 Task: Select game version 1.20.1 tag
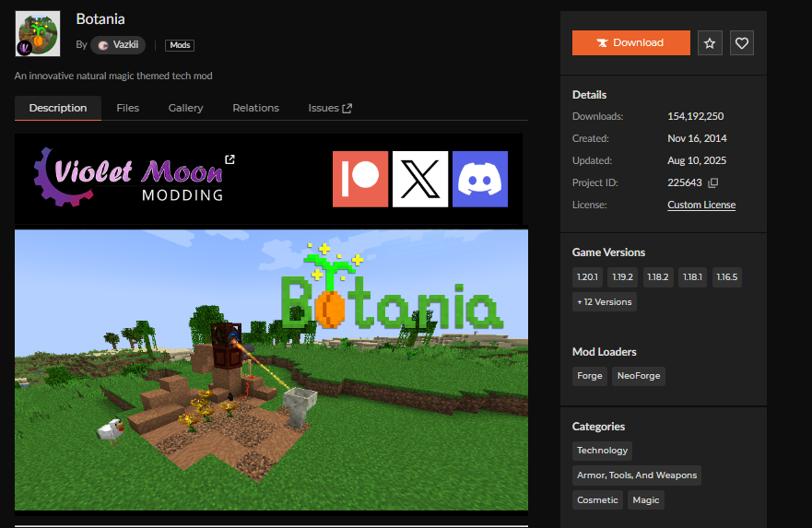click(587, 276)
